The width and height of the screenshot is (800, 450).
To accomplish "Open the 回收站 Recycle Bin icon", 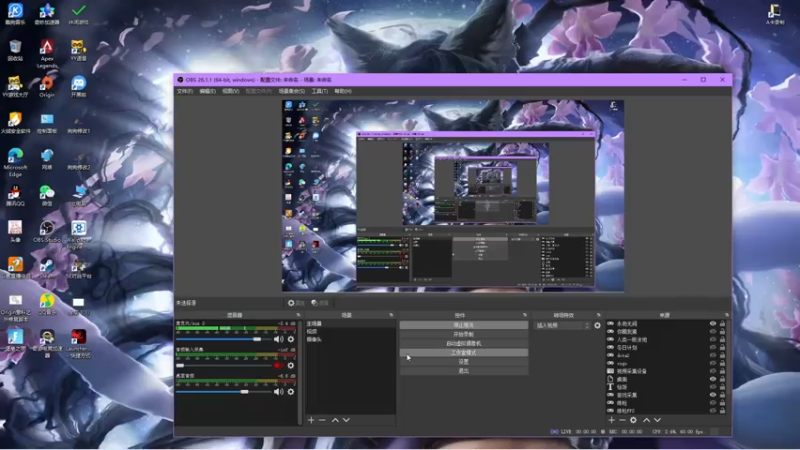I will pos(15,50).
